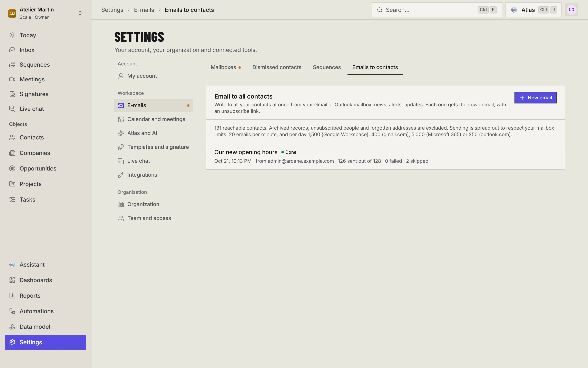The image size is (588, 368).
Task: Click the Settings gear icon
Action: tap(12, 342)
